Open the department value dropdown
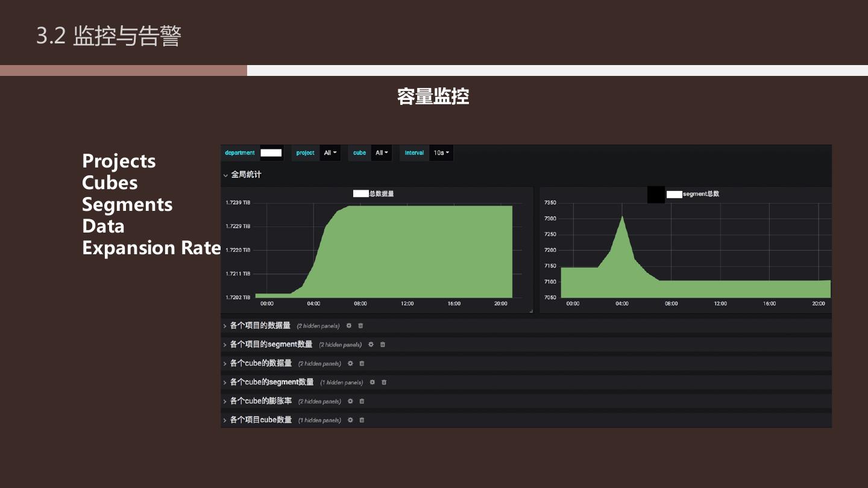 point(271,153)
